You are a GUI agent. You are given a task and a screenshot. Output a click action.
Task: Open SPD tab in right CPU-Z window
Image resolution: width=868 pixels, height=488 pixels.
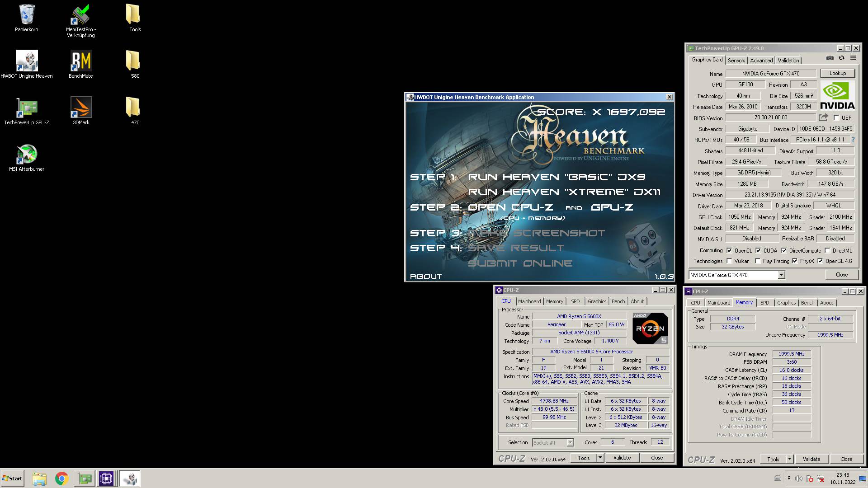pos(764,303)
